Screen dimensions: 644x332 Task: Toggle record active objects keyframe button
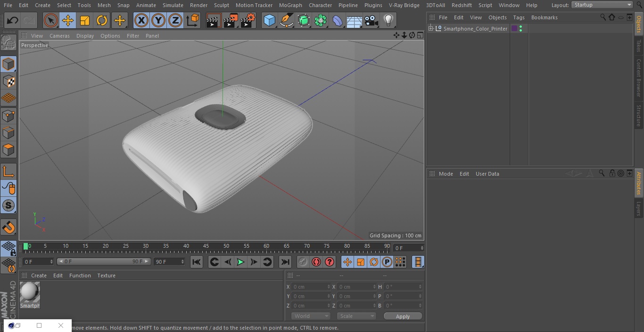(x=303, y=262)
